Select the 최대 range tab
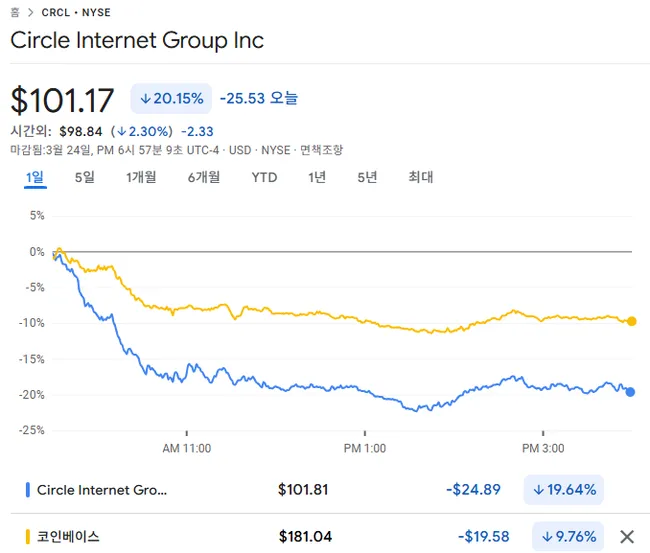This screenshot has width=650, height=553. pyautogui.click(x=421, y=178)
